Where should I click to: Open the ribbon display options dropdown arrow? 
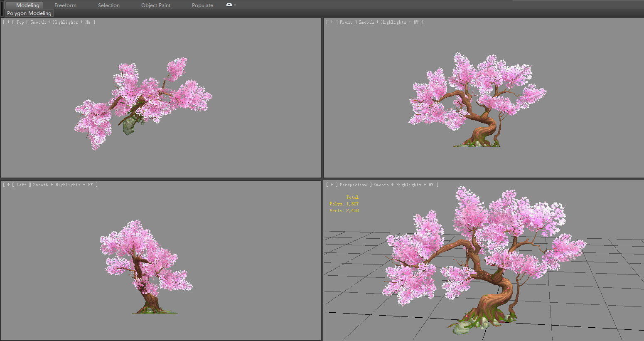point(235,5)
